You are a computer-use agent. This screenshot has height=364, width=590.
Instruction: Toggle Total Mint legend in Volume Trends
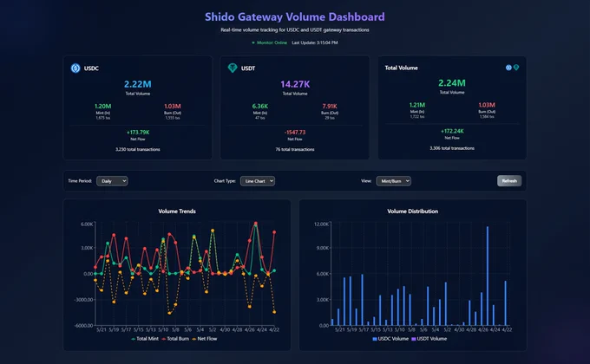pyautogui.click(x=145, y=339)
